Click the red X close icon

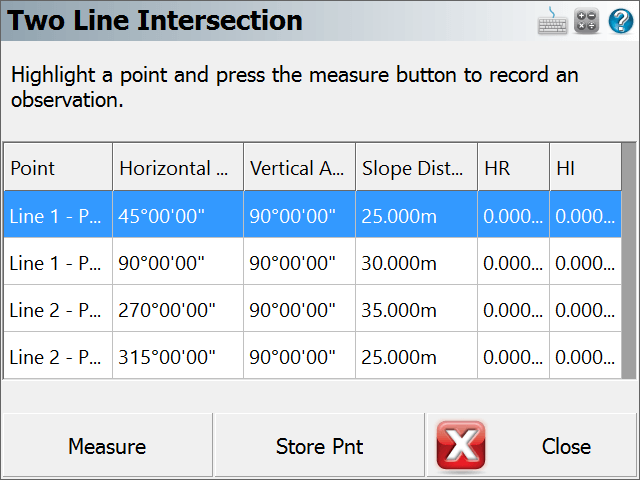click(x=461, y=445)
